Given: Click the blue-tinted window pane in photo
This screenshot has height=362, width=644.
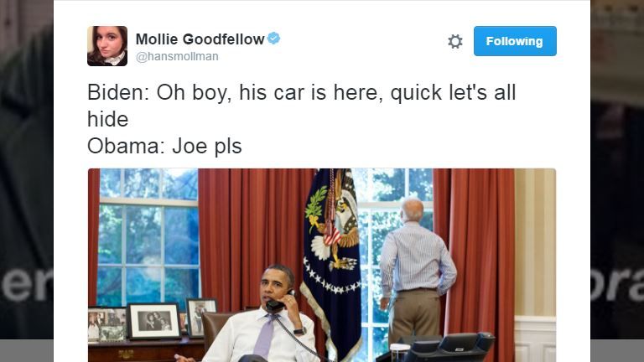Looking at the screenshot, I should [148, 238].
